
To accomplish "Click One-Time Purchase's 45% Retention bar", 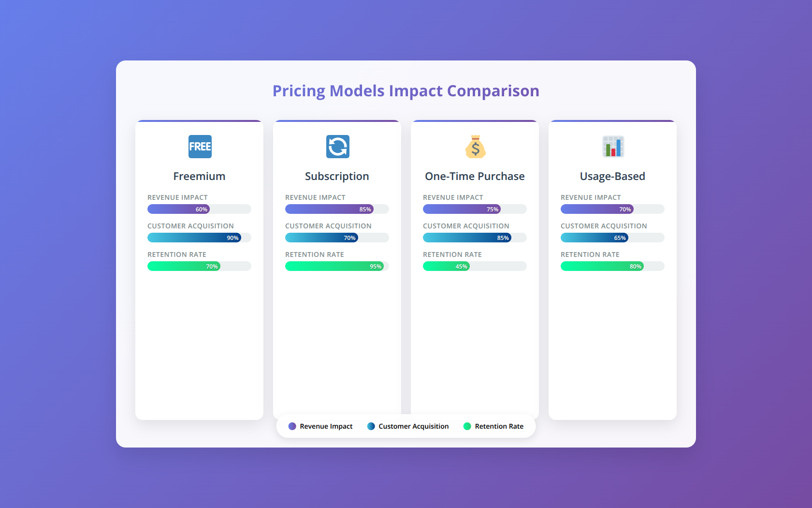I will (x=446, y=266).
